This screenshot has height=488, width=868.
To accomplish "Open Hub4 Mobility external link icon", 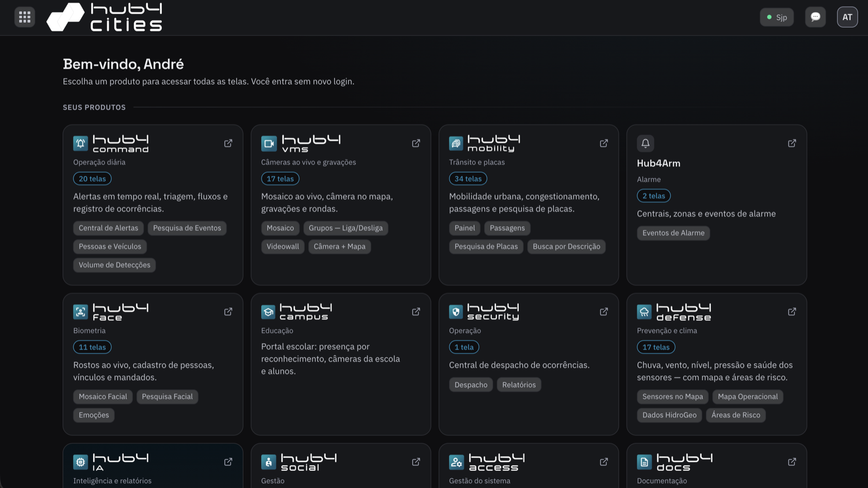I will pos(604,143).
